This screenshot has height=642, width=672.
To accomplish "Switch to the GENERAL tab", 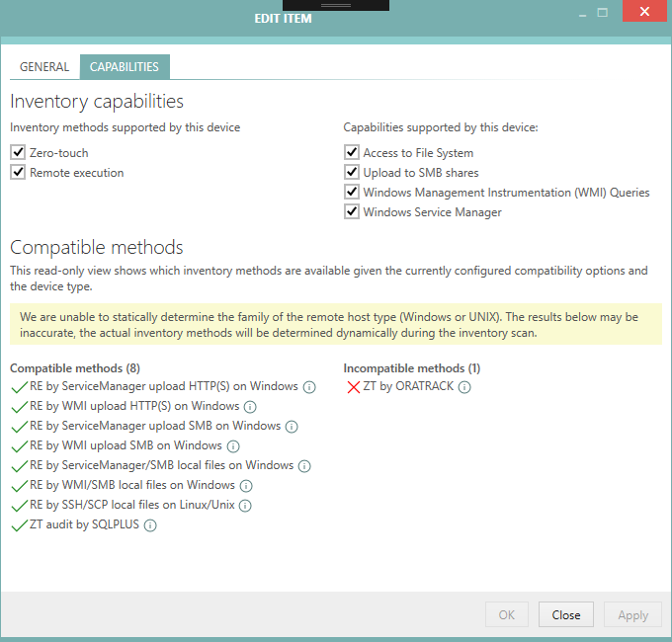I will 44,67.
